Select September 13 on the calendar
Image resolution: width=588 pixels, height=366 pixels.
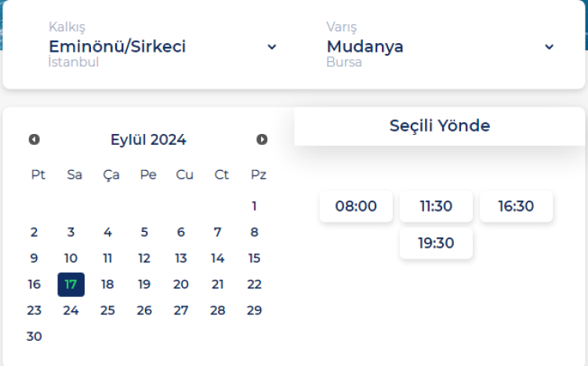(x=181, y=258)
